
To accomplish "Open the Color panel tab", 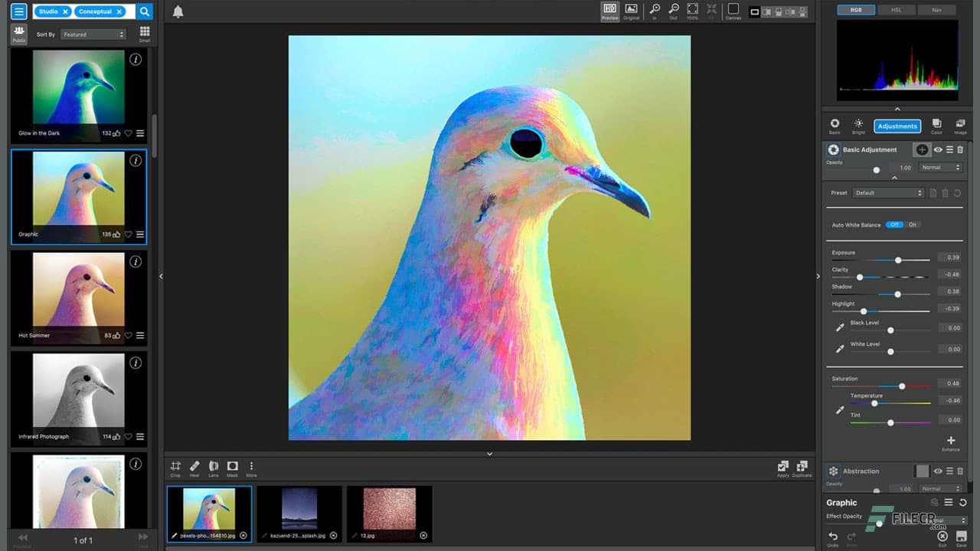I will (936, 125).
